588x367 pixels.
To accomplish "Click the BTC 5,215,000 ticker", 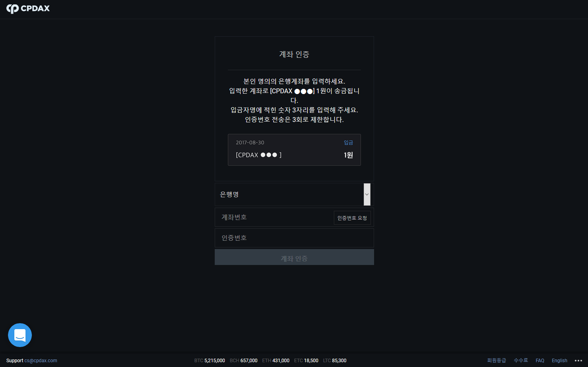I will point(210,361).
